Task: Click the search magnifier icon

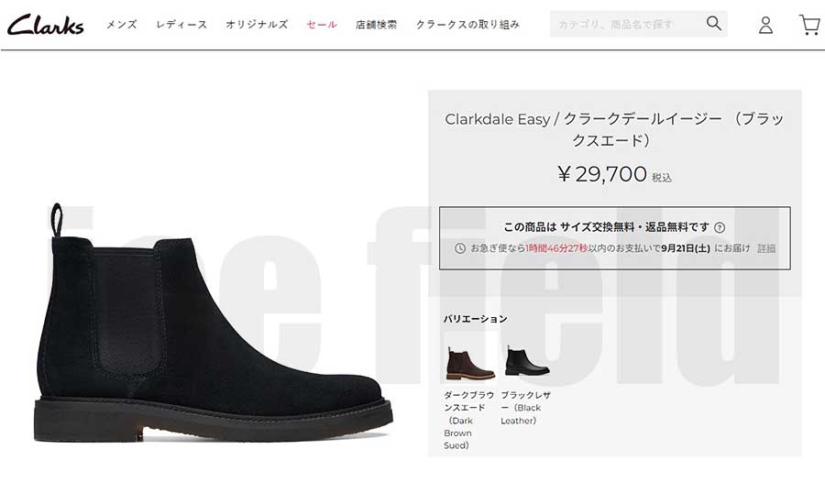Action: tap(713, 23)
